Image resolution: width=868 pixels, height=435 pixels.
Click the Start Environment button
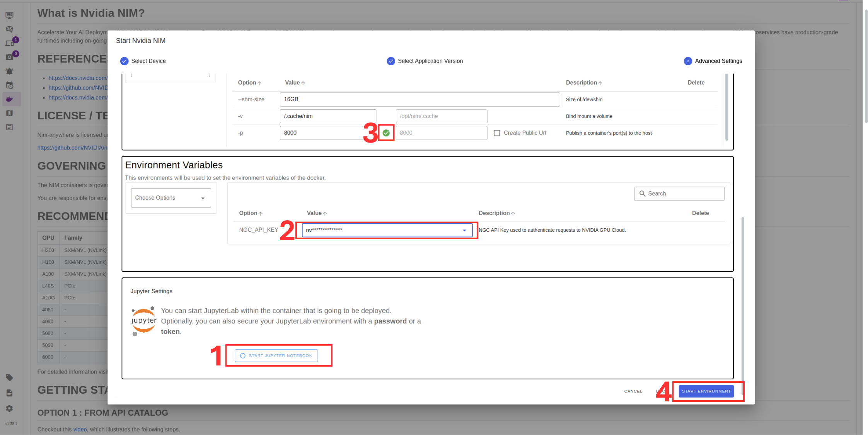[x=706, y=391]
